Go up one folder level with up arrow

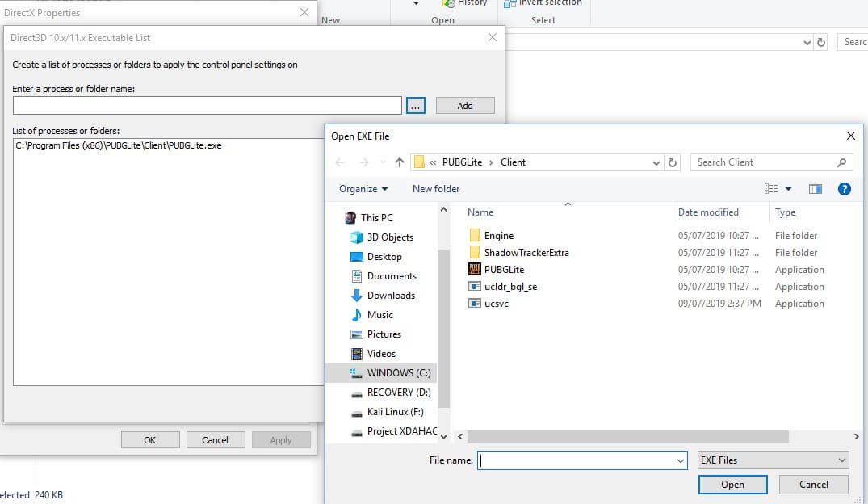click(x=400, y=162)
